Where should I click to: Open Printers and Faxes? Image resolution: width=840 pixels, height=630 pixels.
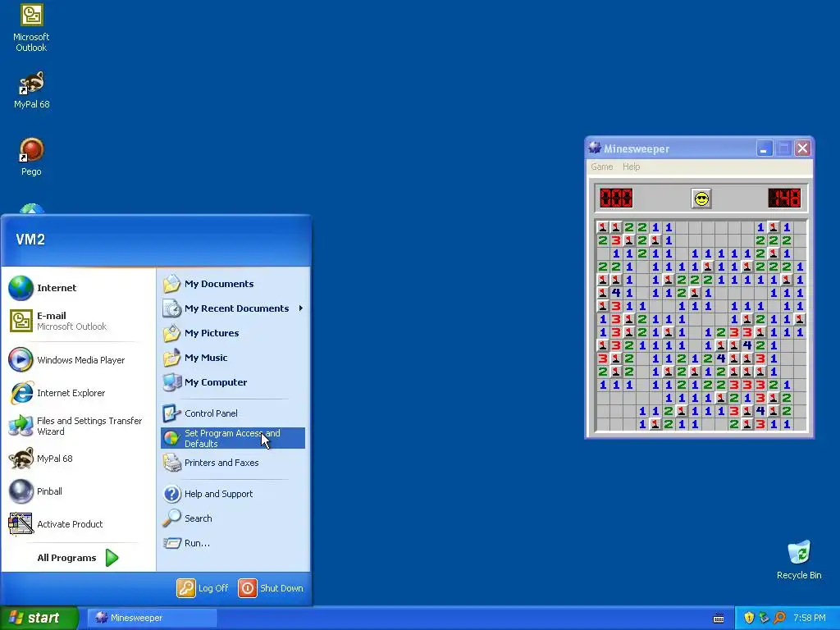pyautogui.click(x=232, y=463)
